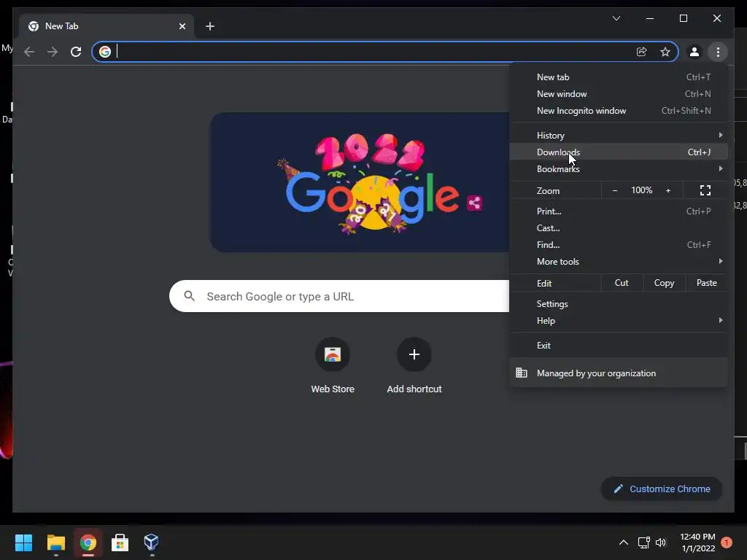This screenshot has width=747, height=560.
Task: Click the managed organization building icon
Action: (522, 373)
